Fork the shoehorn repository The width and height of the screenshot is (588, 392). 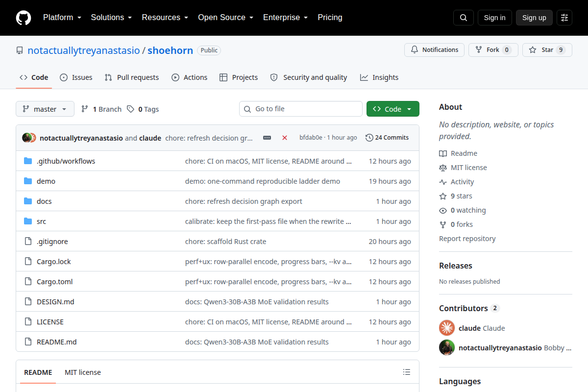tap(493, 50)
